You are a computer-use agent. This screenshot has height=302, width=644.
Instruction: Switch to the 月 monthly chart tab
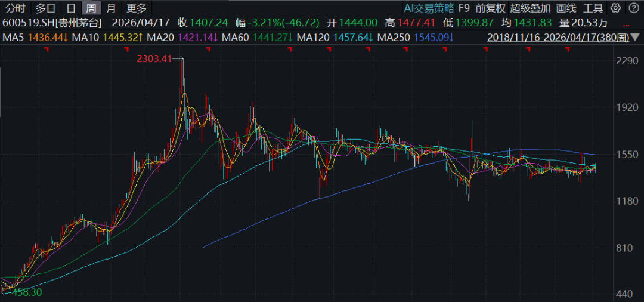click(x=110, y=7)
